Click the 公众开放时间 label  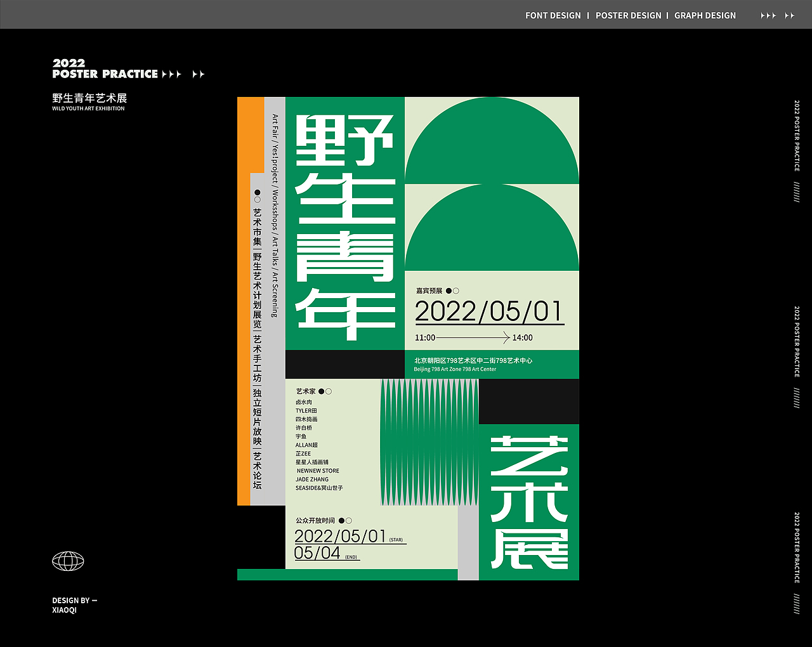click(315, 521)
